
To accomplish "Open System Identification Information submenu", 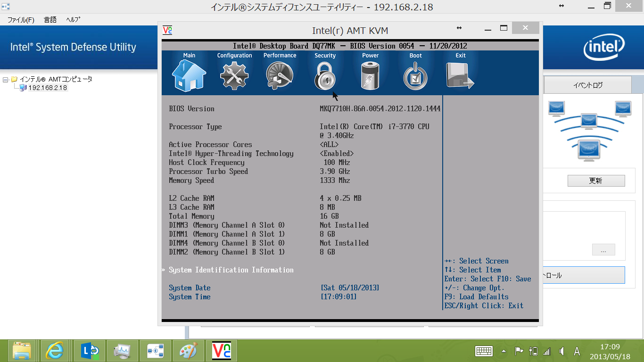I will pyautogui.click(x=231, y=270).
